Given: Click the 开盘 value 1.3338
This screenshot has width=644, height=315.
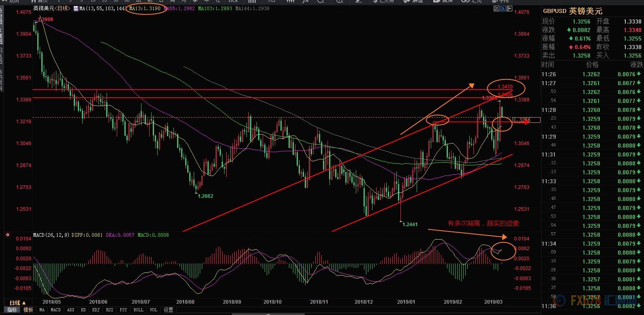Looking at the screenshot, I should [632, 21].
